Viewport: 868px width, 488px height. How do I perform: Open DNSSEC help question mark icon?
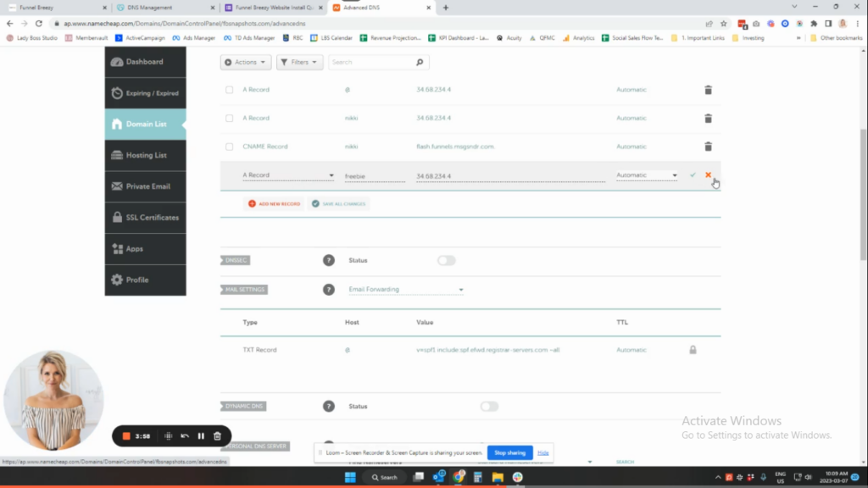point(329,261)
